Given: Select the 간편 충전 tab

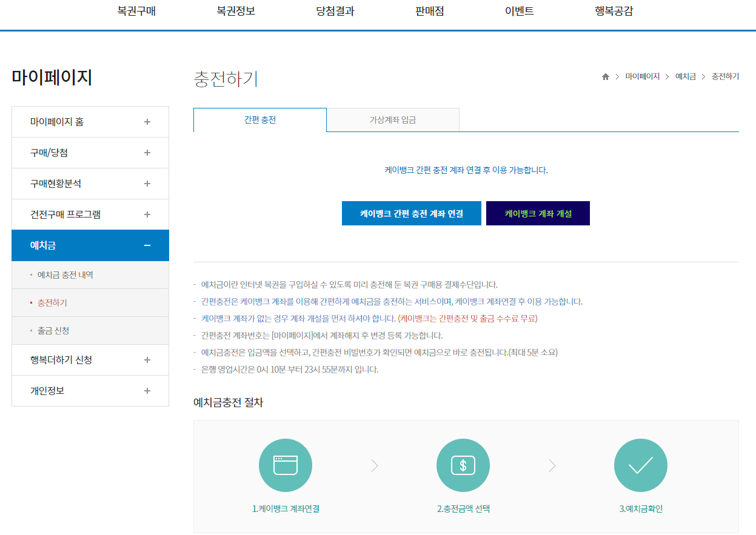Looking at the screenshot, I should click(x=259, y=119).
